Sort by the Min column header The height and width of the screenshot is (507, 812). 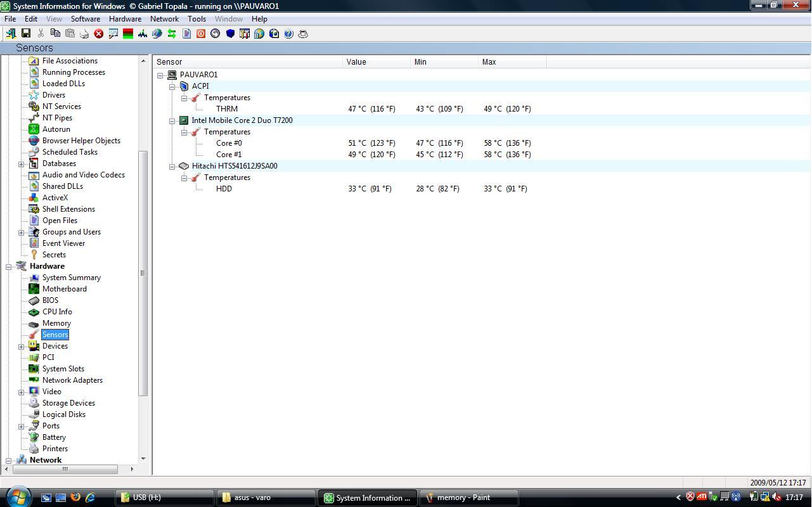[x=444, y=62]
